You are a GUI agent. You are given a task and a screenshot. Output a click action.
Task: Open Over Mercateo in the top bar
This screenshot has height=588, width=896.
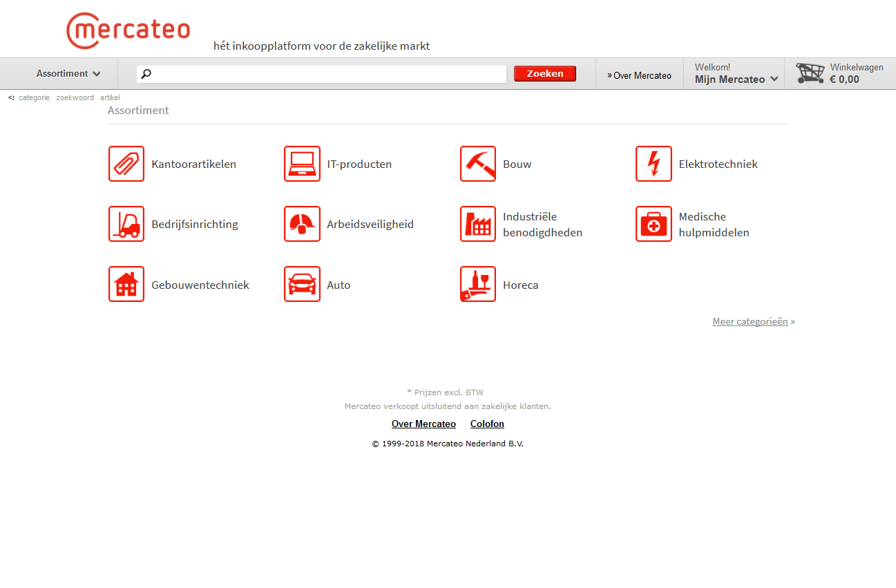pyautogui.click(x=639, y=75)
